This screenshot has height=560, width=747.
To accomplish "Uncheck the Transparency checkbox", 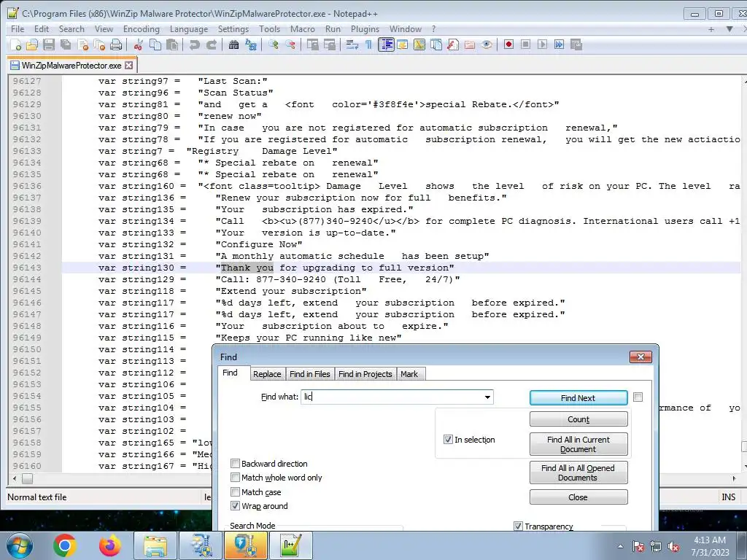I will point(518,526).
